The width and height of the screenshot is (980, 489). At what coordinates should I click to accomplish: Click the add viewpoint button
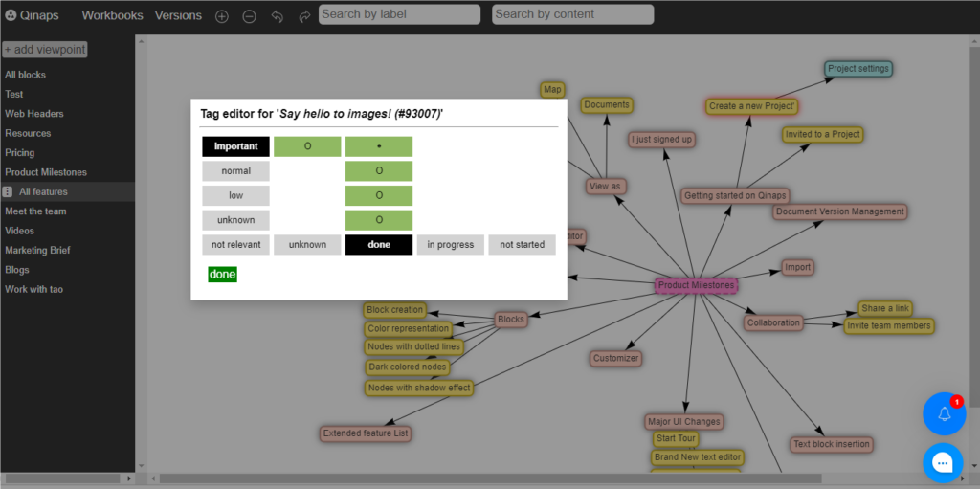(x=44, y=50)
